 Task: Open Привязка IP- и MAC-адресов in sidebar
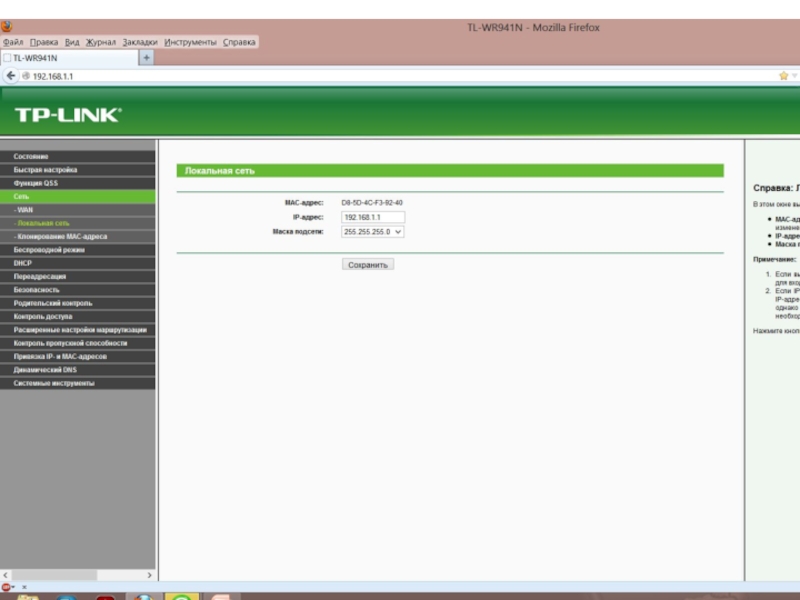click(x=78, y=356)
